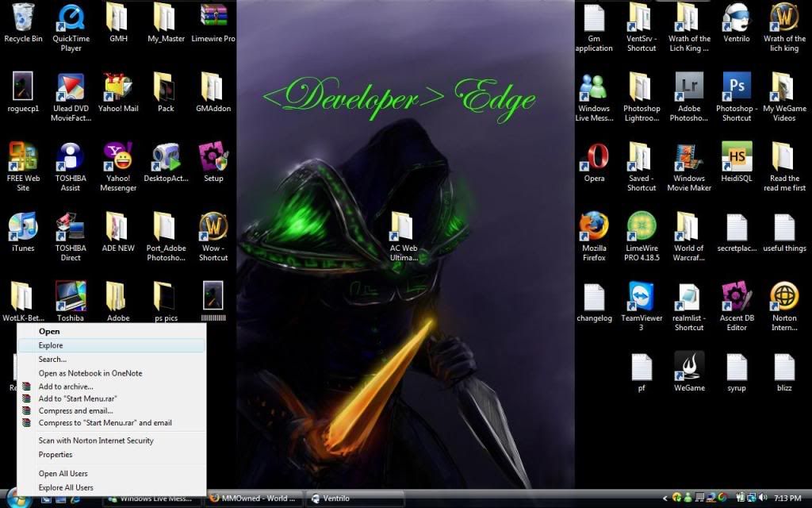Screen dimensions: 812x508
Task: Select the Opera browser shortcut
Action: 594,156
